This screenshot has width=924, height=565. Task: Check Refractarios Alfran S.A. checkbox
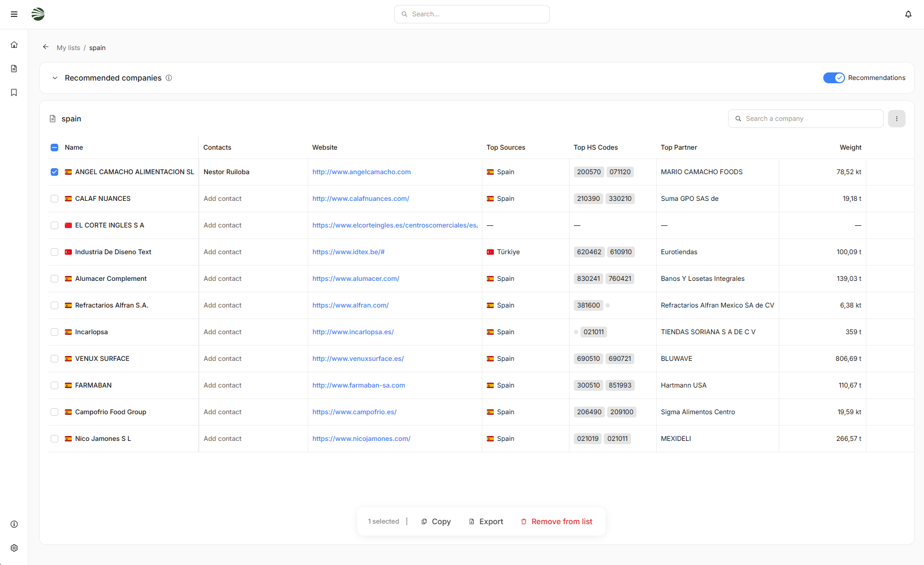(x=54, y=305)
